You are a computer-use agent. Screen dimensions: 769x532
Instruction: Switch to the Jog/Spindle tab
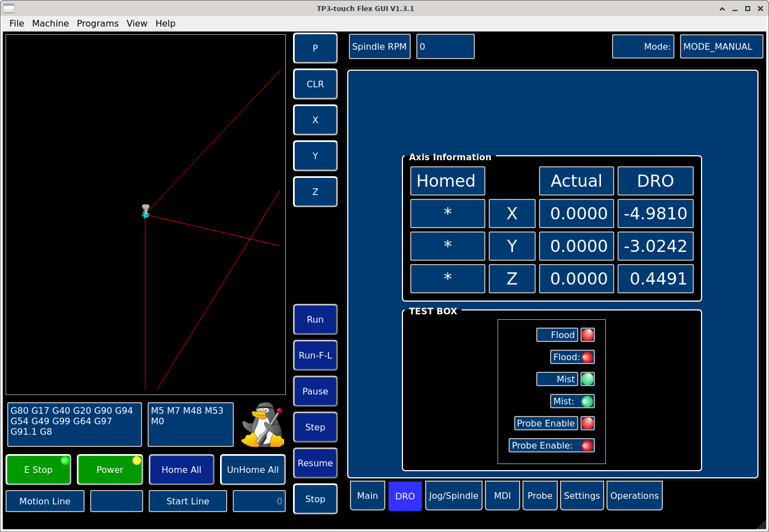[x=453, y=496]
